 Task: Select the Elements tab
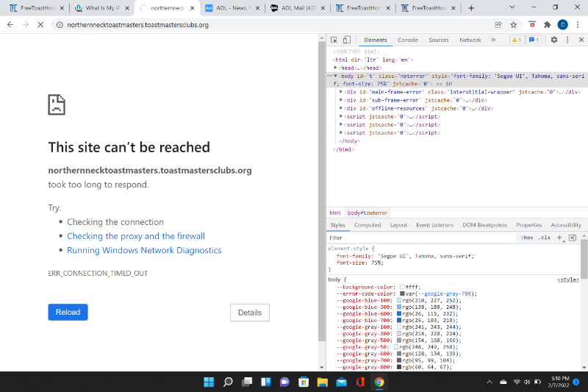coord(375,40)
